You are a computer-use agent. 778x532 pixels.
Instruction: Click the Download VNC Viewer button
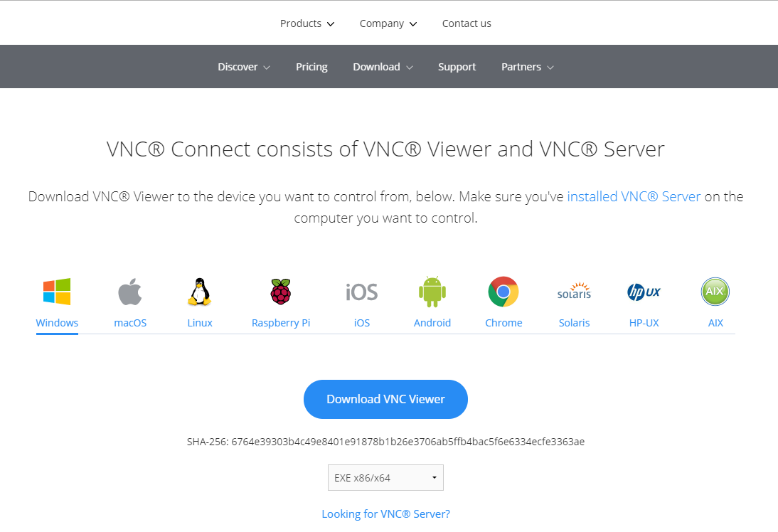click(x=385, y=399)
